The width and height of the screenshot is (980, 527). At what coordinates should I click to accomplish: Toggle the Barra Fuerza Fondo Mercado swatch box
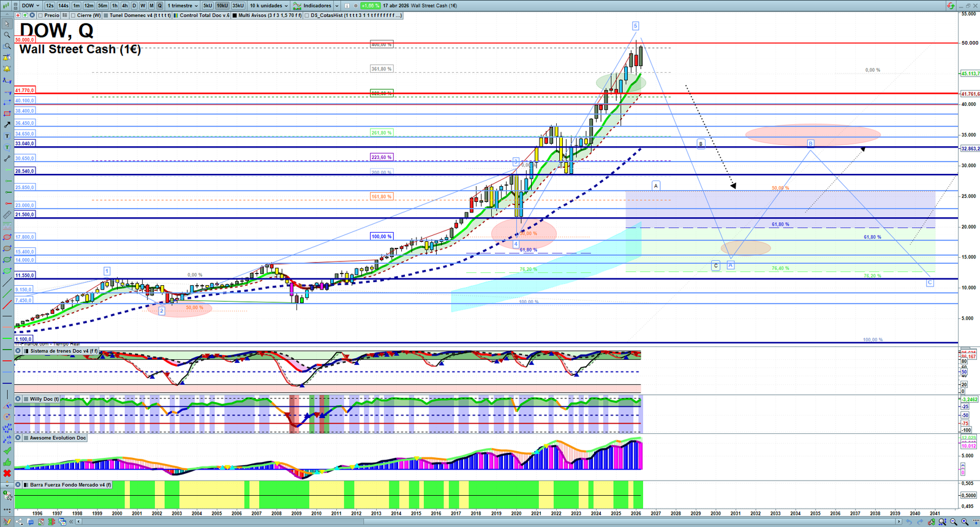click(26, 485)
